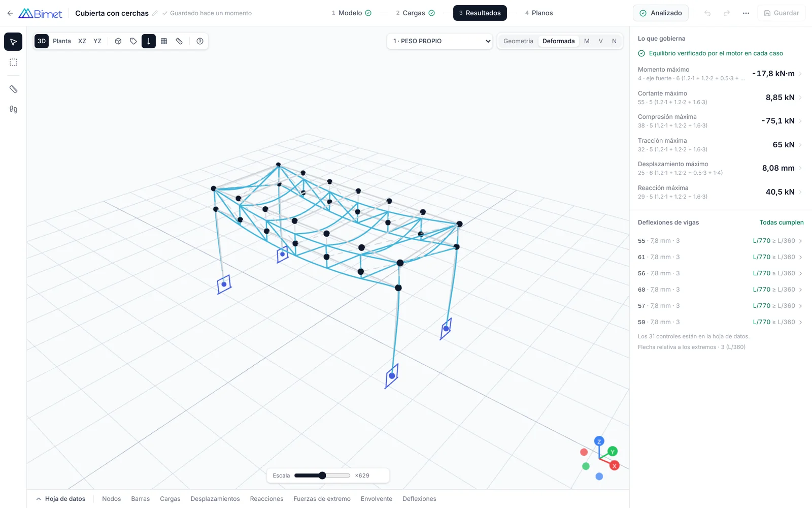Expand beam 55 deflection row chevron
812x508 pixels.
click(800, 241)
